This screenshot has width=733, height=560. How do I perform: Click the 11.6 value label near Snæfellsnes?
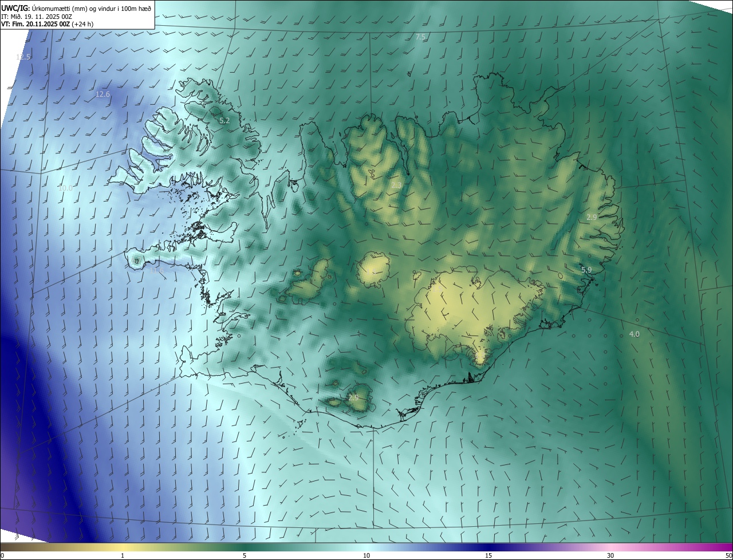156,270
